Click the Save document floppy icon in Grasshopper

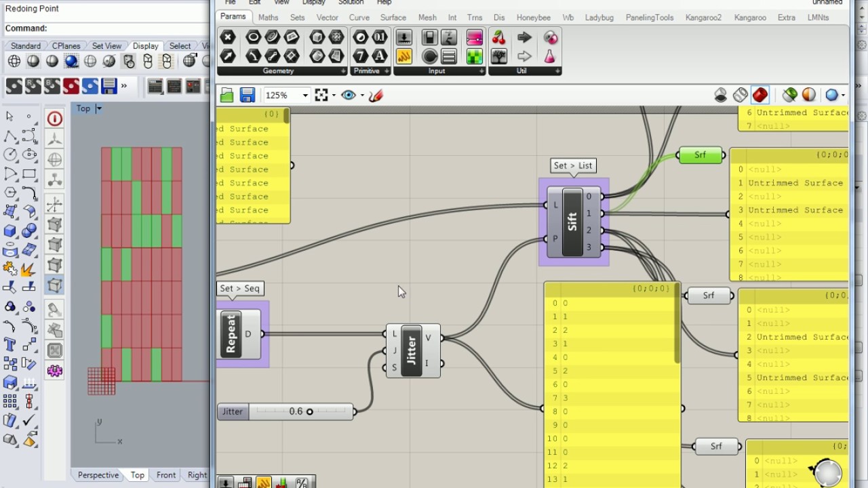coord(248,96)
